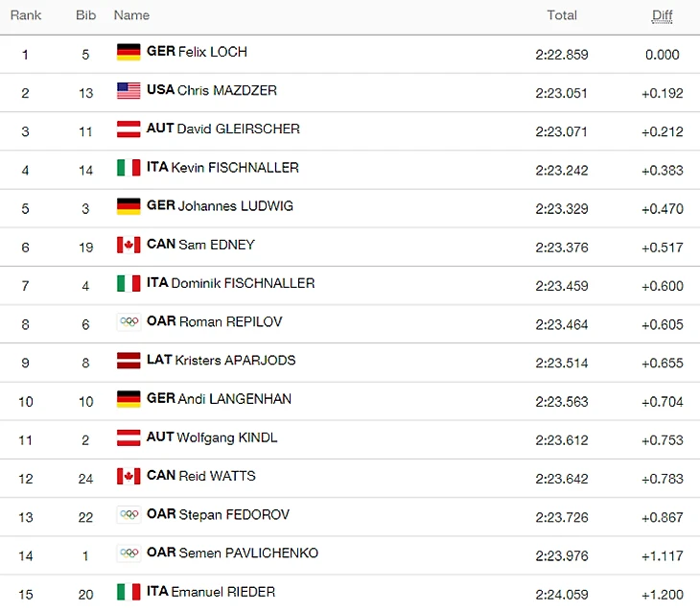Click the Canadian flag beside Reid Watts
This screenshot has height=612, width=700.
click(128, 477)
